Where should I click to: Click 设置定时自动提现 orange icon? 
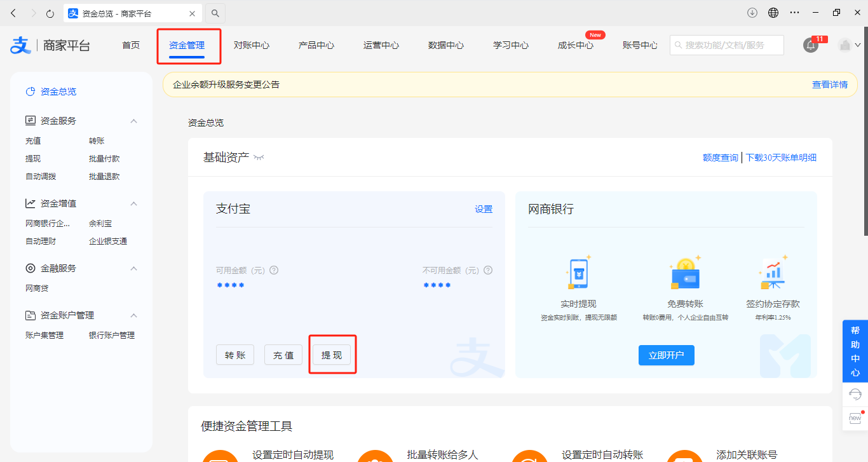coord(219,455)
